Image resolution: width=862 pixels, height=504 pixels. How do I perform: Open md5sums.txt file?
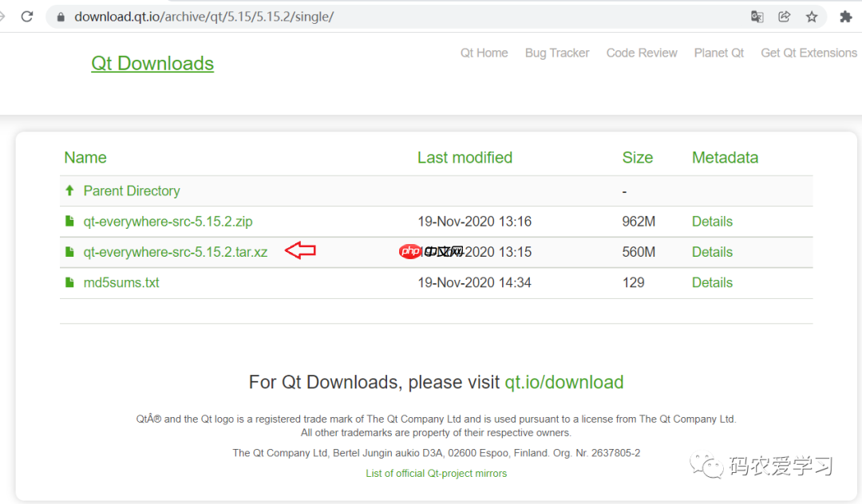(x=121, y=282)
